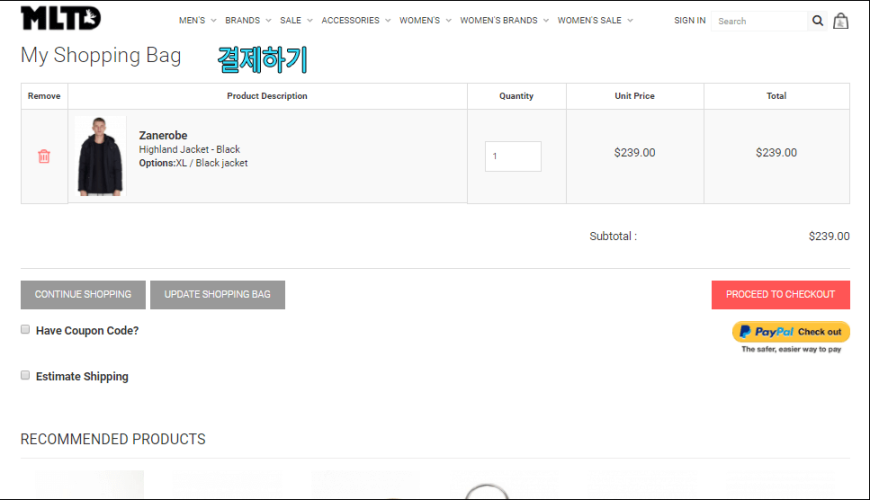870x500 pixels.
Task: Open the WOMEN'S navigation item
Action: point(419,21)
